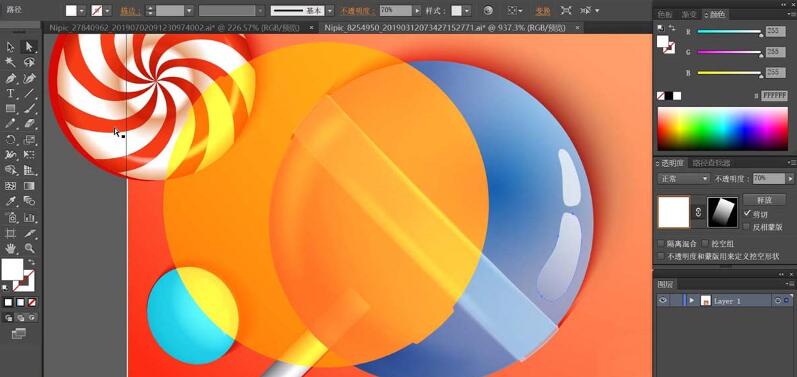
Task: Click the opacity mask link icon
Action: (698, 212)
